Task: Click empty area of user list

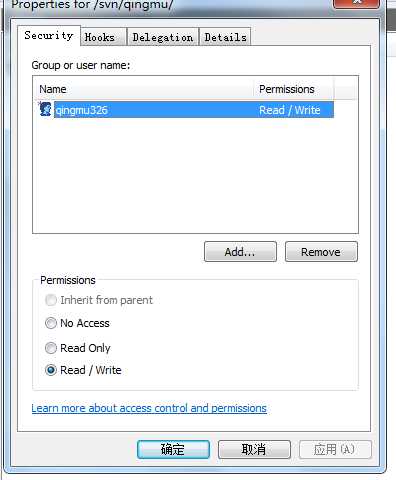Action: click(195, 175)
